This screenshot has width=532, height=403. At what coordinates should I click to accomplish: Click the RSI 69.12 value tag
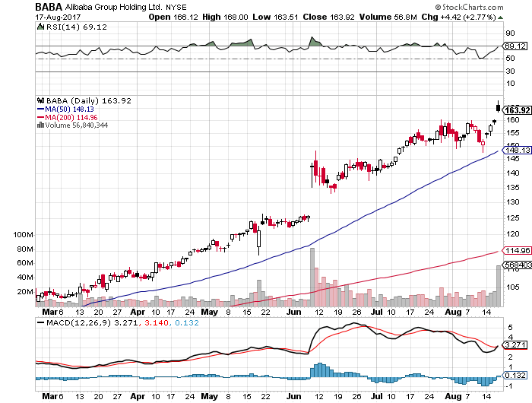(x=515, y=46)
